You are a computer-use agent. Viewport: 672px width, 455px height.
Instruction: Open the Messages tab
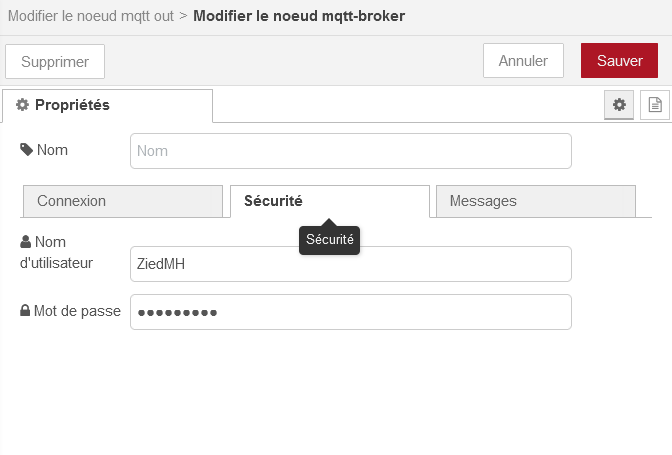(536, 201)
